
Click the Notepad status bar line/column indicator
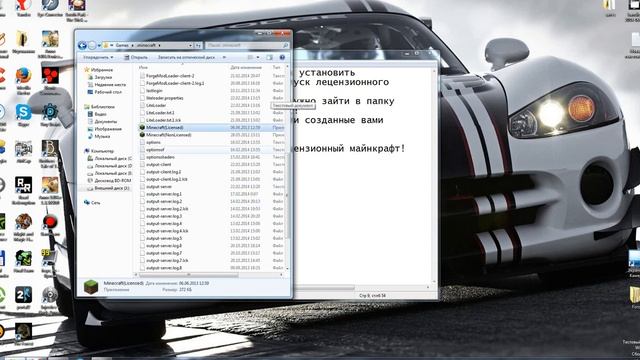point(372,295)
